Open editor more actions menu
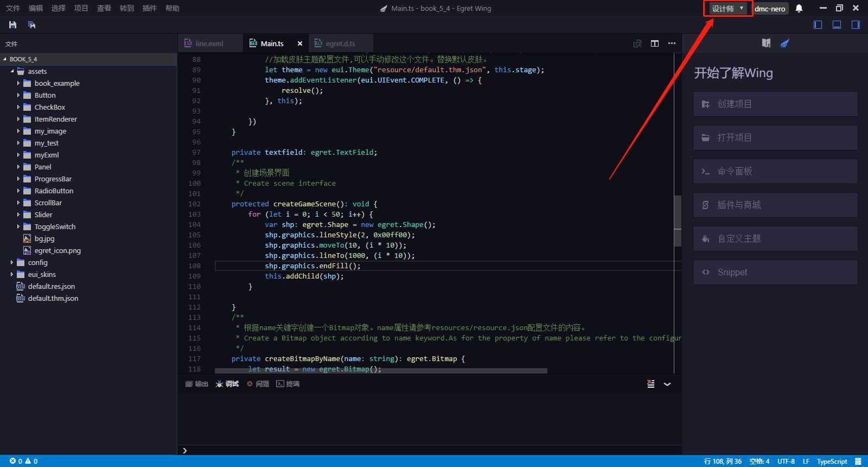The image size is (868, 467). pyautogui.click(x=672, y=43)
